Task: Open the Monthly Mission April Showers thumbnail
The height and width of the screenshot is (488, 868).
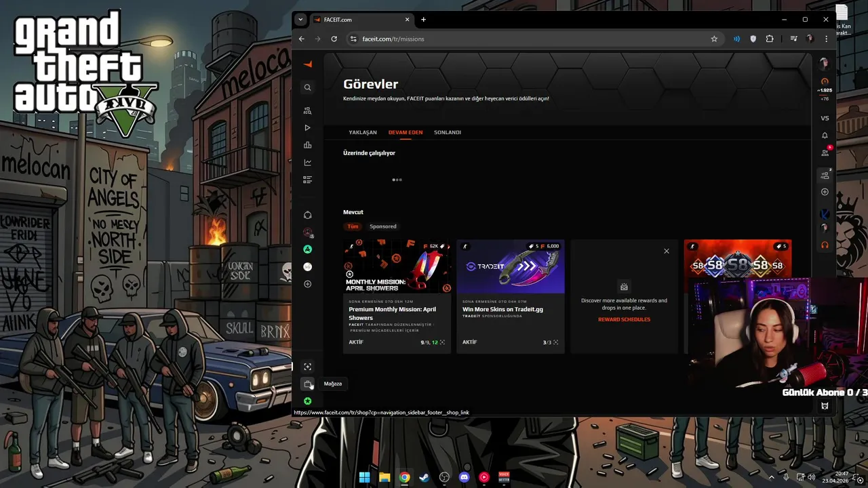Action: coord(397,266)
